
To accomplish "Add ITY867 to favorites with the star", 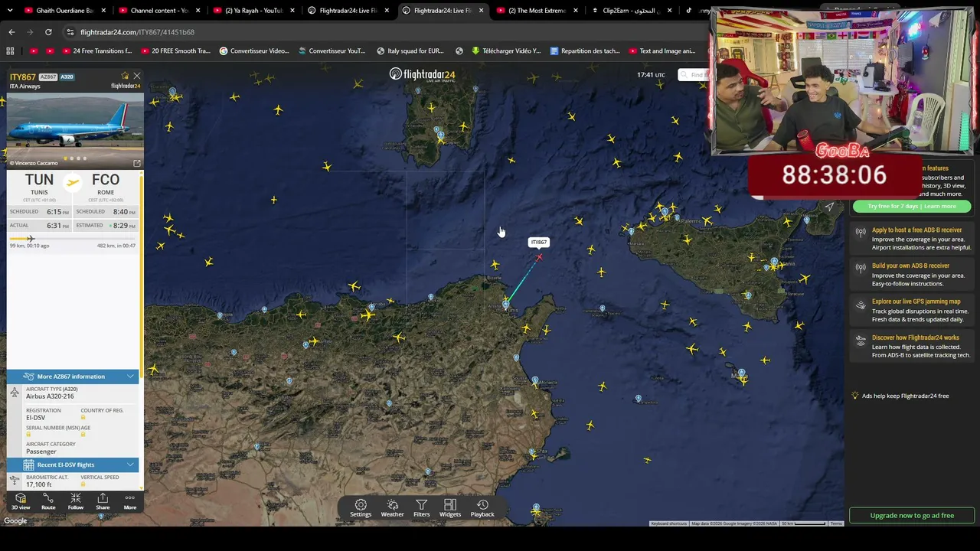I will (x=125, y=76).
